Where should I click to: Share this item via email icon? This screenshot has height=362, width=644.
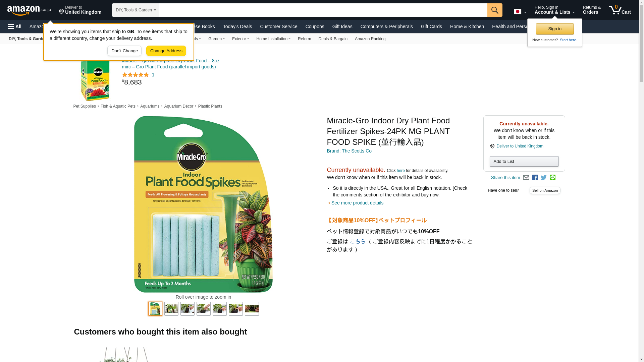pyautogui.click(x=526, y=178)
